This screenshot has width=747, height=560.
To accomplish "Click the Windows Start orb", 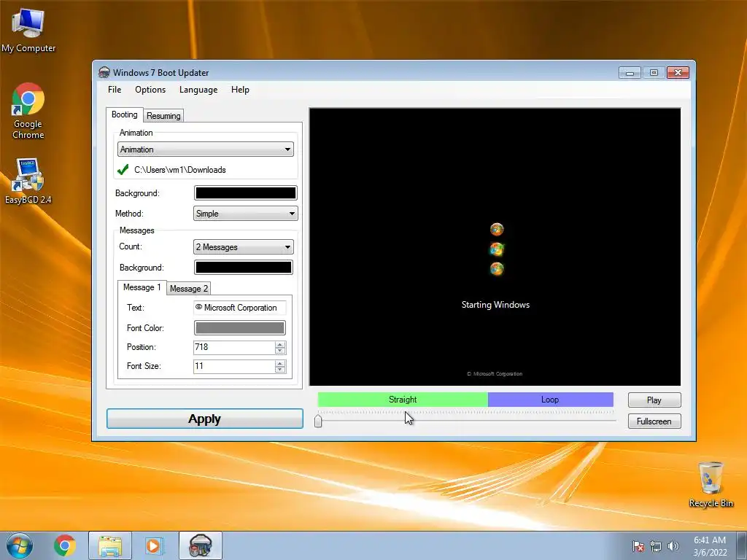I will (x=20, y=545).
